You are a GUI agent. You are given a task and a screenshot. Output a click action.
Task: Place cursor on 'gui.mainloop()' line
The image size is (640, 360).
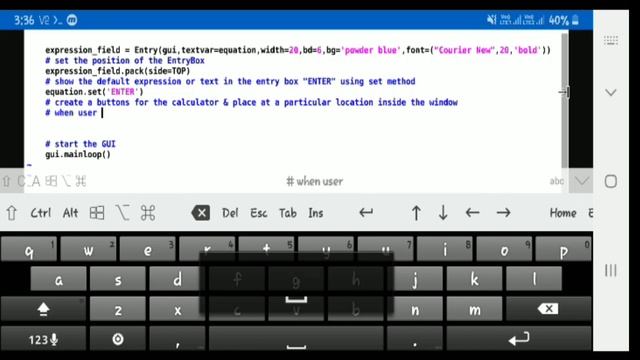pyautogui.click(x=78, y=154)
